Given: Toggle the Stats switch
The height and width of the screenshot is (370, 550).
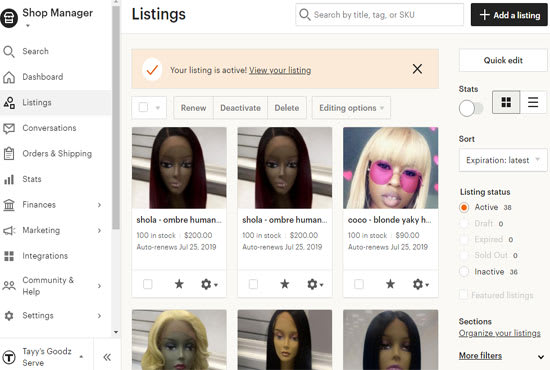Looking at the screenshot, I should click(471, 108).
